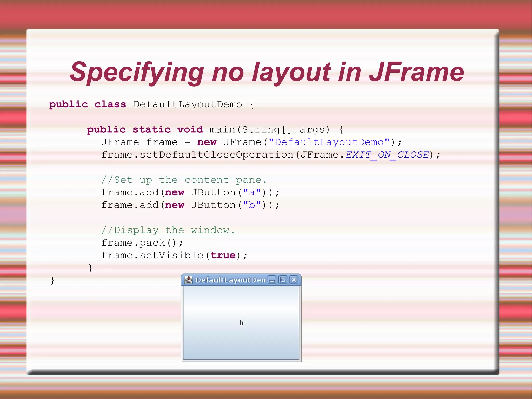Click the "frame.pack();" line
This screenshot has width=532, height=399.
[x=142, y=243]
